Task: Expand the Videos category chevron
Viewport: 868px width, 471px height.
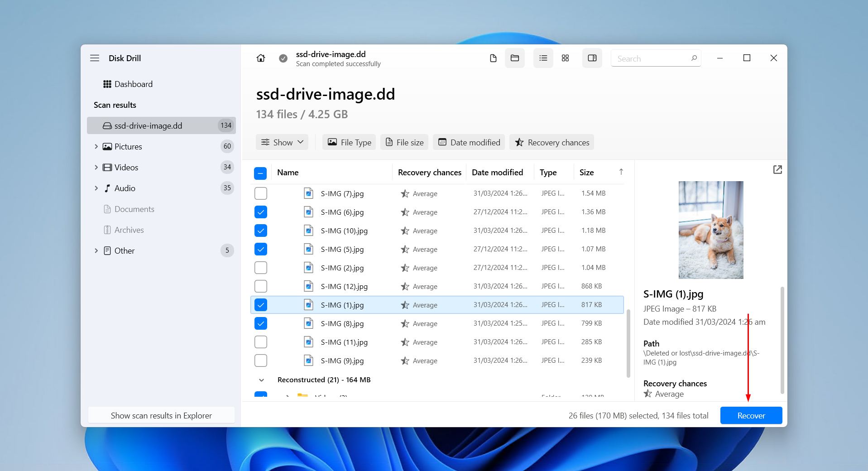Action: pos(96,168)
